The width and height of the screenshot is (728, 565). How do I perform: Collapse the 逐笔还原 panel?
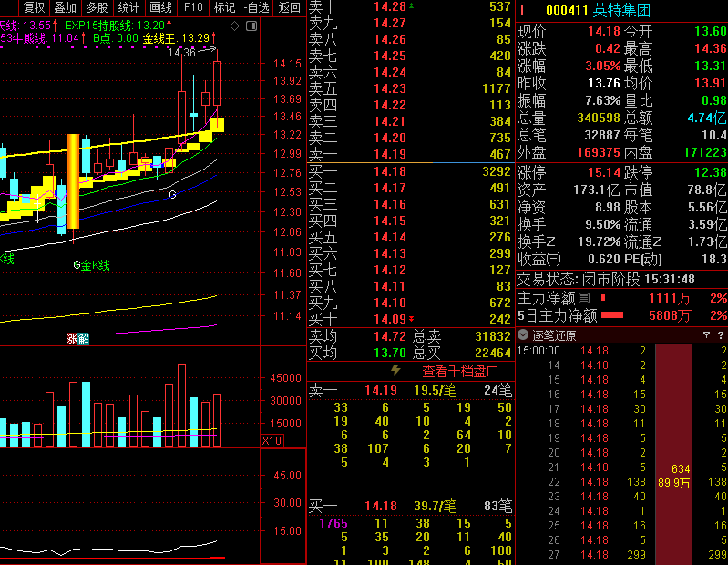click(523, 335)
